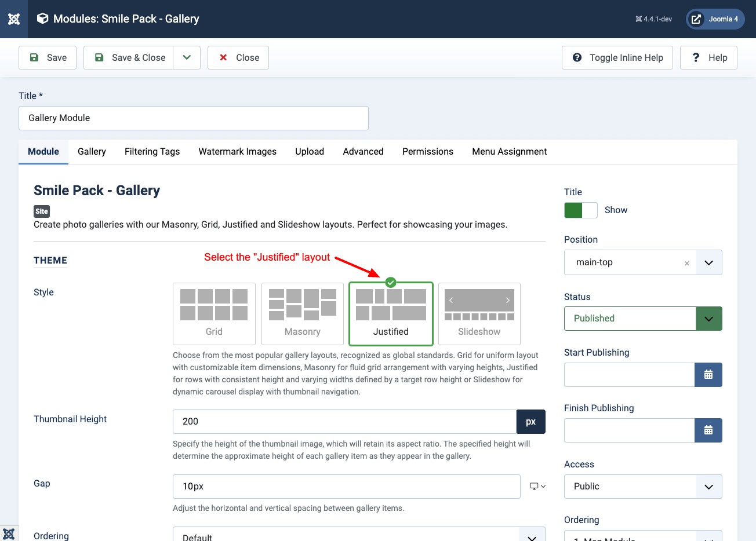Open the Filtering Tags tab

152,151
